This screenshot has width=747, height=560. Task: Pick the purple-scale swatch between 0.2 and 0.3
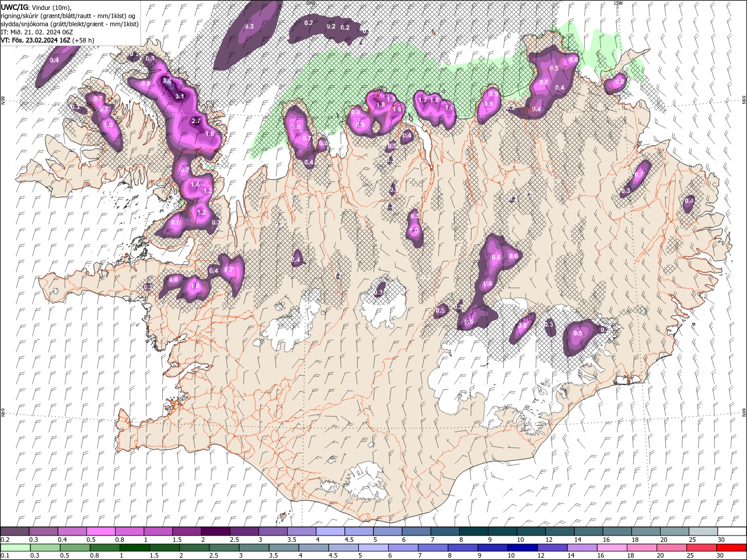[15, 531]
